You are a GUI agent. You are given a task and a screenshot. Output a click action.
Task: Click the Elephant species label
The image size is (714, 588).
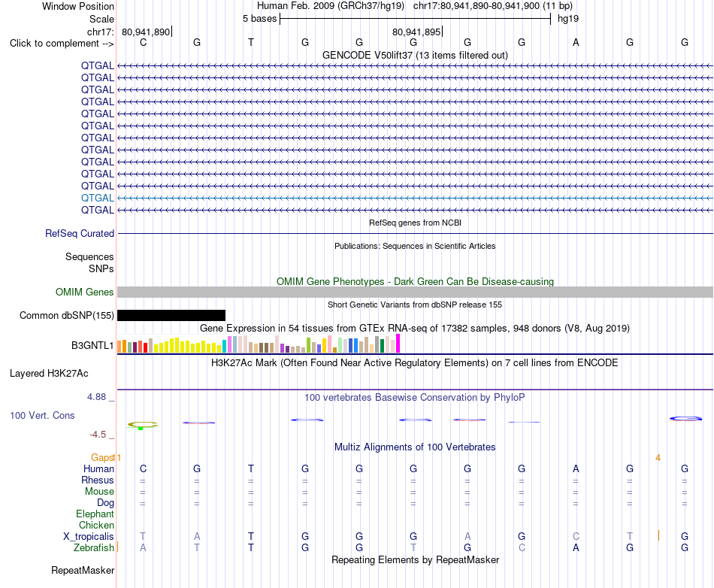[95, 514]
